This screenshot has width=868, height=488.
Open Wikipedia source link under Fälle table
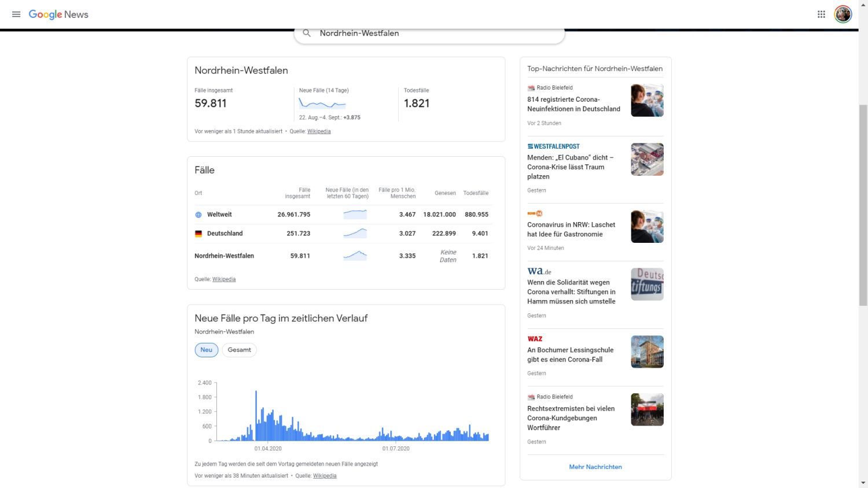pyautogui.click(x=224, y=279)
